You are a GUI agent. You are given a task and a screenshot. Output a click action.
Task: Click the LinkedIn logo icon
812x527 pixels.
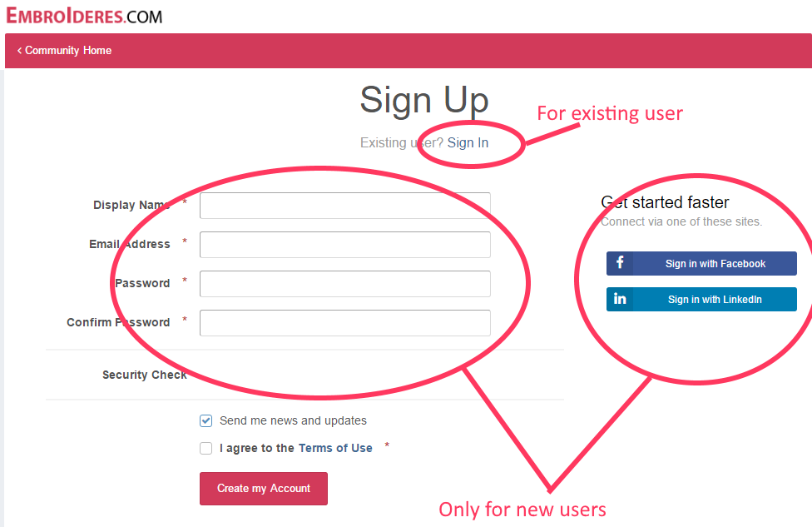click(620, 299)
